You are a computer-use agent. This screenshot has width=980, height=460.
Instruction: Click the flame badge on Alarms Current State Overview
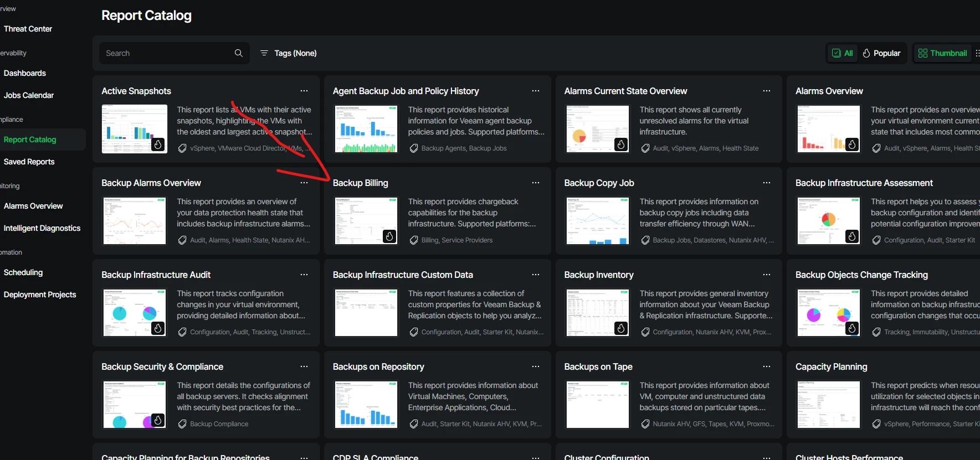point(621,144)
